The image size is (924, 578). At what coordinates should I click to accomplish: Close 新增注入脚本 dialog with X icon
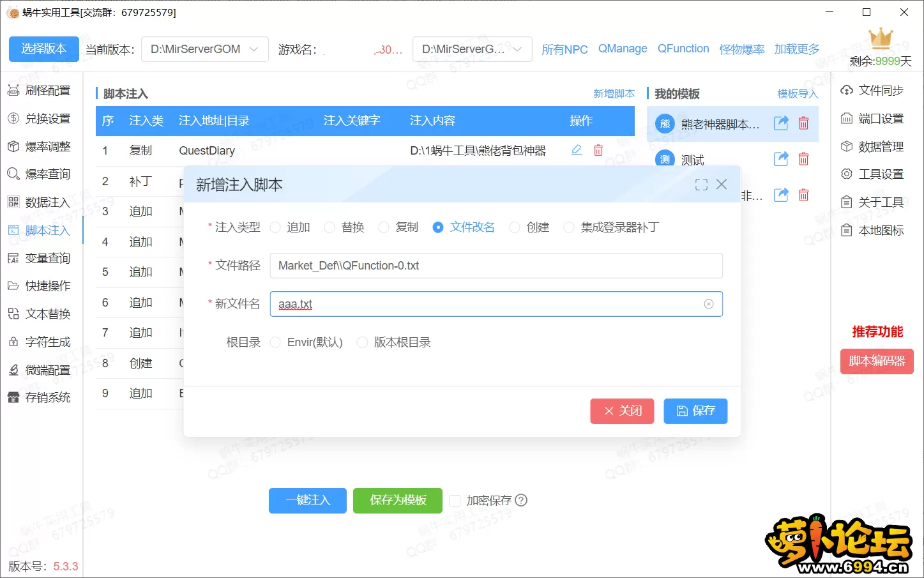[722, 185]
